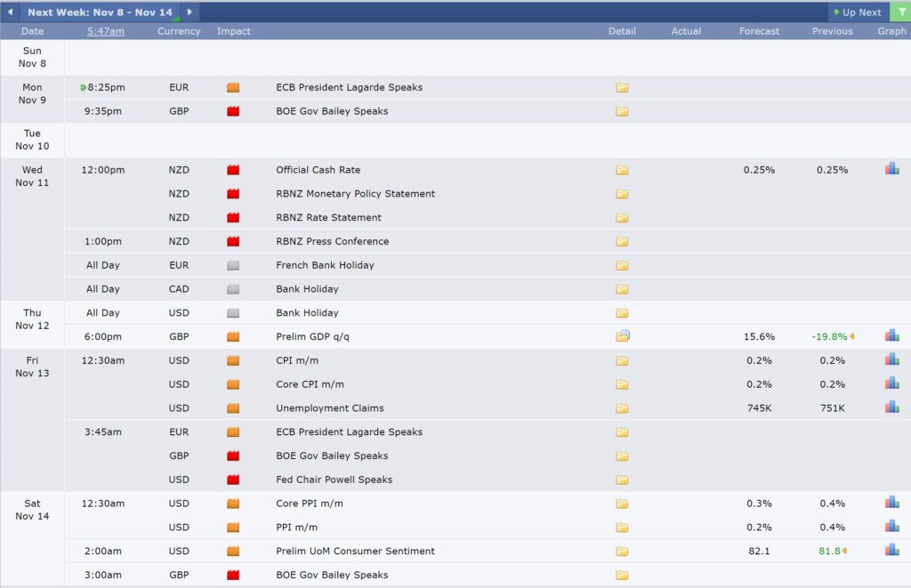911x588 pixels.
Task: Select the RBNZ Monetary Policy Statement event
Action: coord(355,194)
